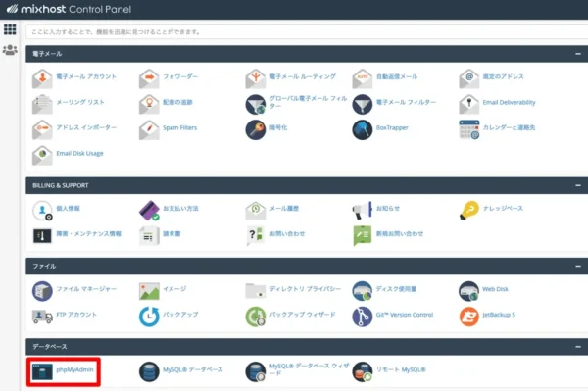Open the Mailing Lists icon (メーリング リスト)
This screenshot has height=391, width=588.
(42, 104)
